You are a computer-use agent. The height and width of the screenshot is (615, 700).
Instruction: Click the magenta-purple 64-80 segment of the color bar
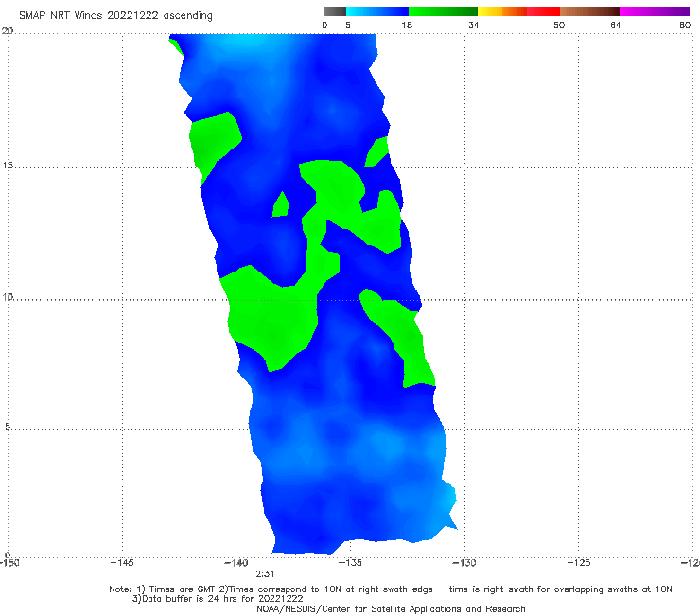(x=655, y=11)
